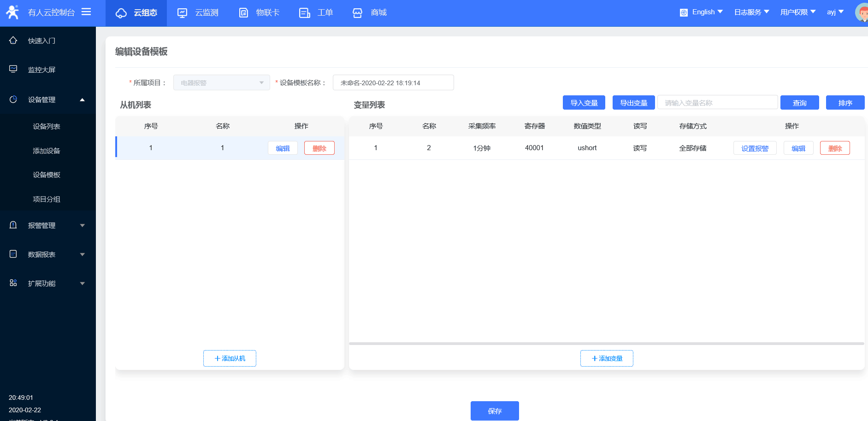868x421 pixels.
Task: Click the 有人云控制台 logo icon
Action: click(x=12, y=12)
